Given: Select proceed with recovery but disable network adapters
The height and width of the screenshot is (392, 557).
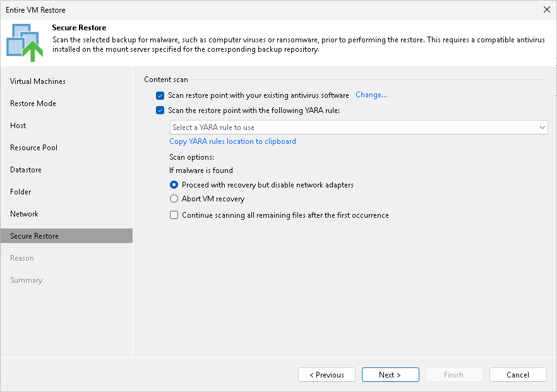Looking at the screenshot, I should [x=174, y=185].
